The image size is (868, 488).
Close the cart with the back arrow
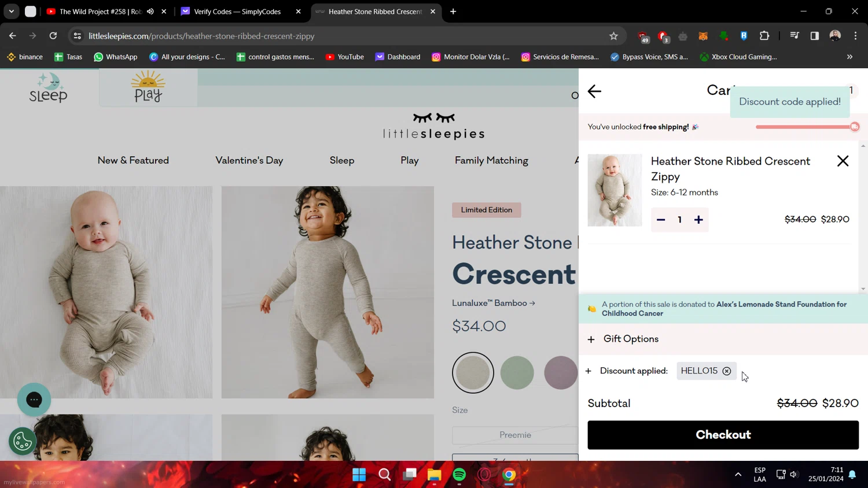pyautogui.click(x=594, y=91)
